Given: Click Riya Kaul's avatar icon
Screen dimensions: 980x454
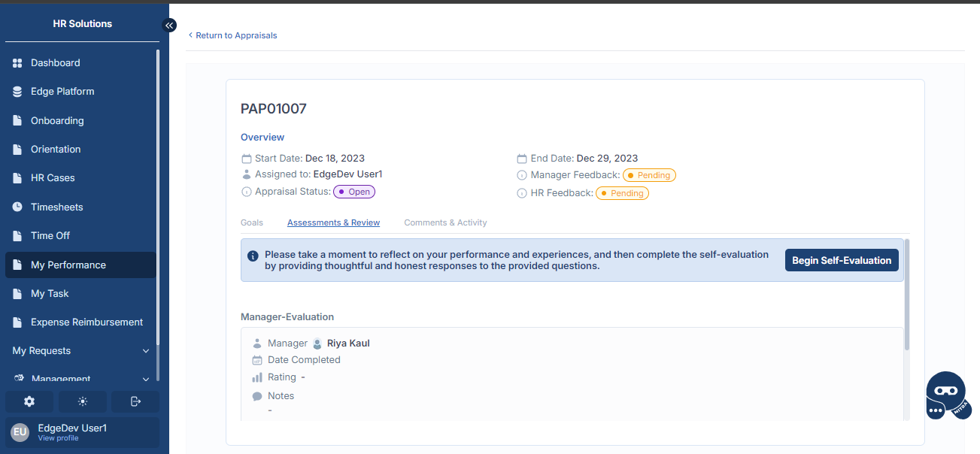Looking at the screenshot, I should [317, 344].
